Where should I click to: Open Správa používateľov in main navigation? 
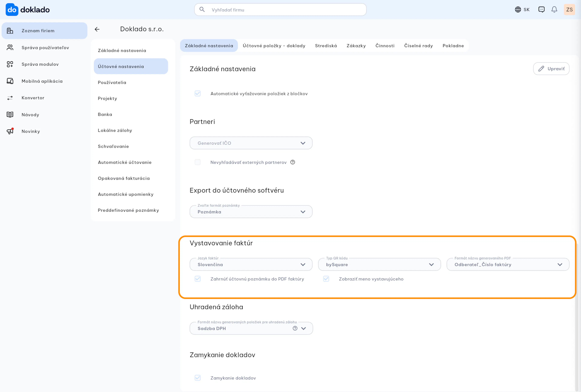click(44, 48)
